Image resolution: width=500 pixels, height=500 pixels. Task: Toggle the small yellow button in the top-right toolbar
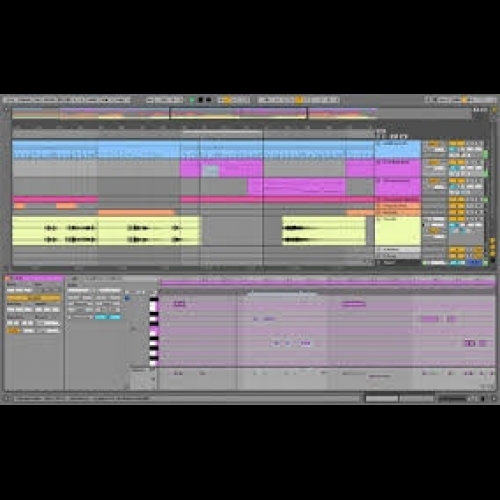click(x=465, y=100)
